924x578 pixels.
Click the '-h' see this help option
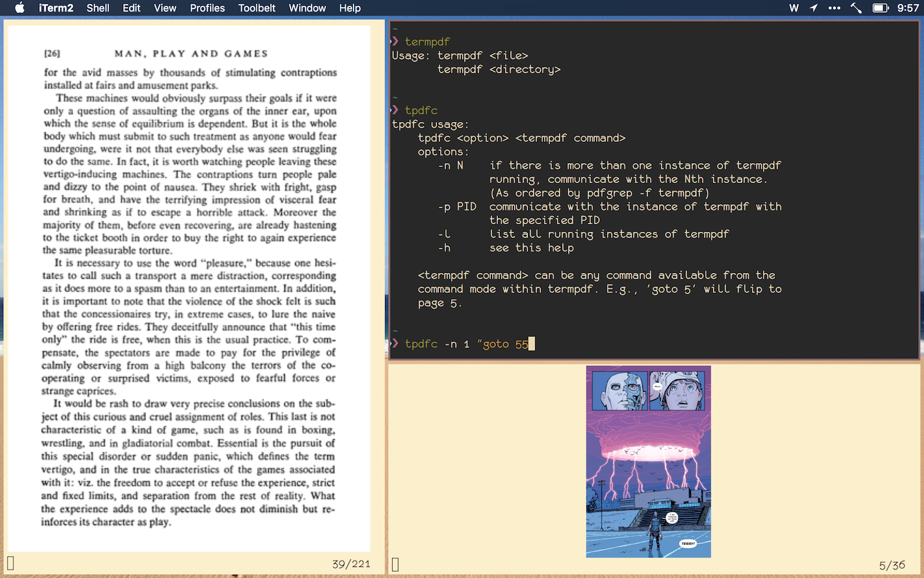(444, 248)
